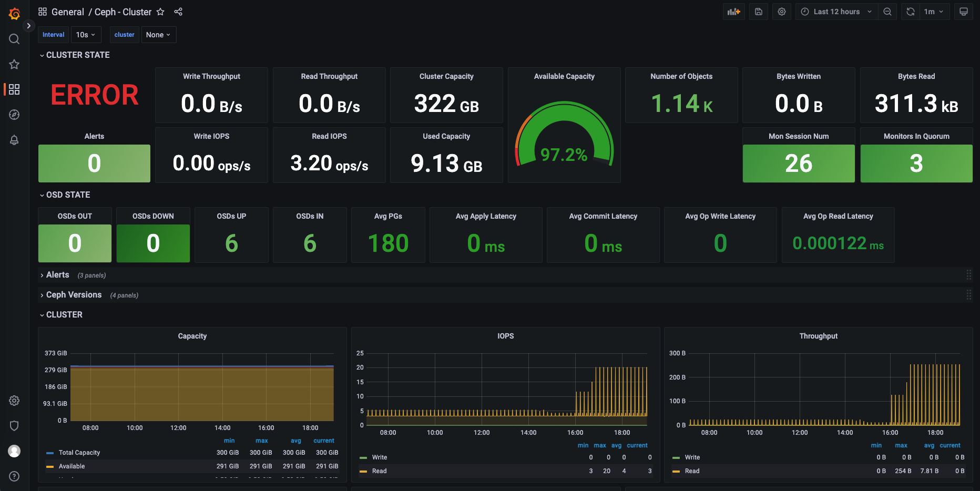Open the Monitors In Quorum panel title
The height and width of the screenshot is (491, 980).
[916, 136]
